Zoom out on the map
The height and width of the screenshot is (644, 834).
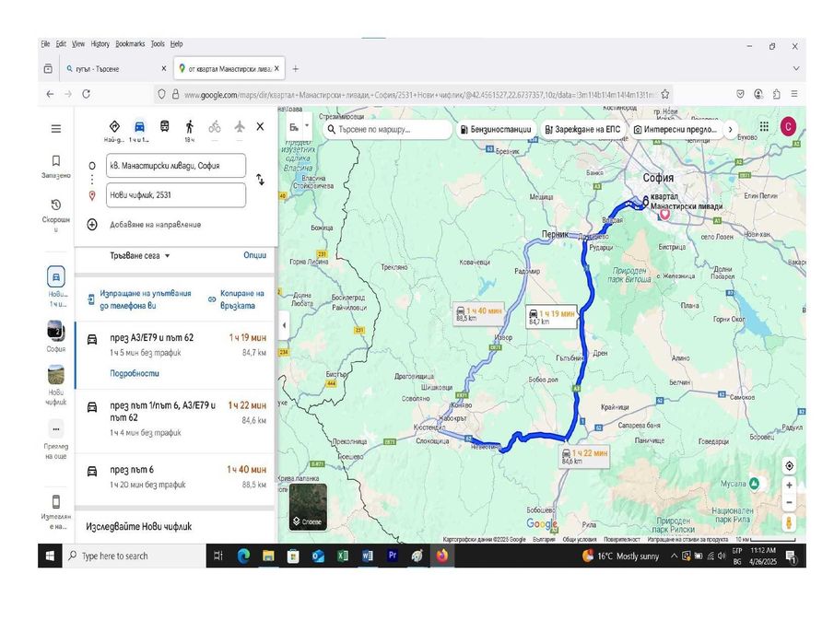pyautogui.click(x=790, y=502)
